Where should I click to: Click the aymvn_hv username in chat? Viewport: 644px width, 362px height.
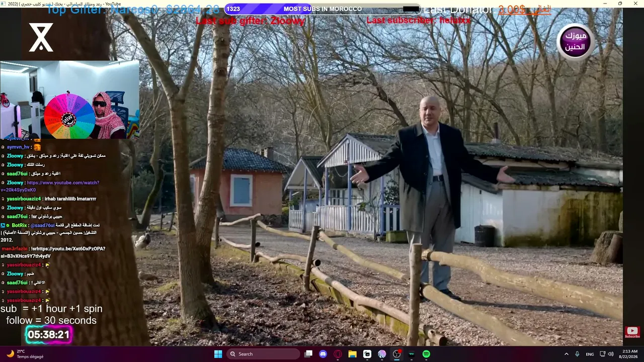pyautogui.click(x=18, y=147)
